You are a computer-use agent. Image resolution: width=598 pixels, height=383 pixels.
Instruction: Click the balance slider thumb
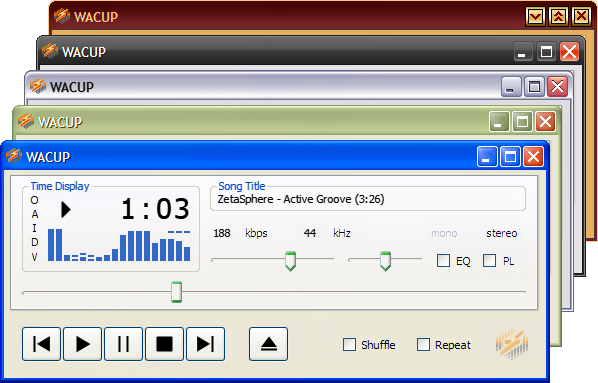(385, 261)
